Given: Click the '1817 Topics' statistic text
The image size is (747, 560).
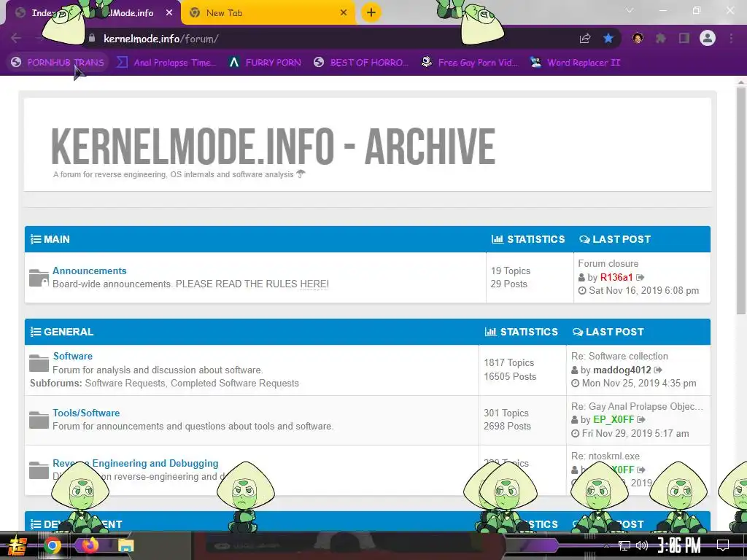Looking at the screenshot, I should pos(508,363).
